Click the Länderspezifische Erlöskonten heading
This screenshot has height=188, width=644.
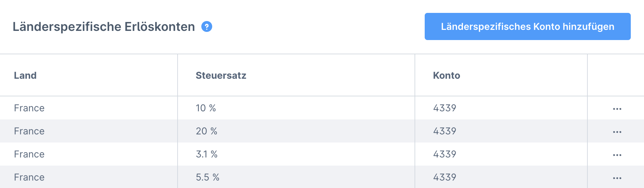pos(104,26)
